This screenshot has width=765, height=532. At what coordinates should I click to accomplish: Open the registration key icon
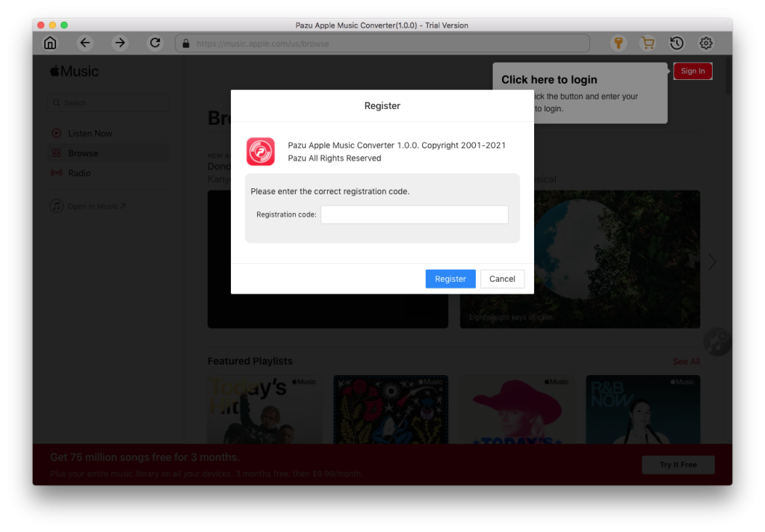(618, 43)
